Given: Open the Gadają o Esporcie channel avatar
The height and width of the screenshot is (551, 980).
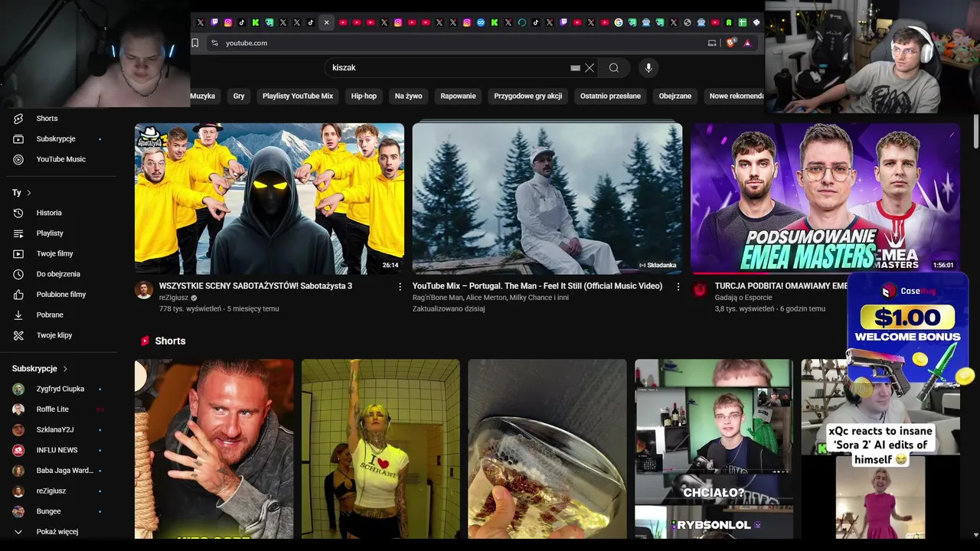Looking at the screenshot, I should point(700,289).
